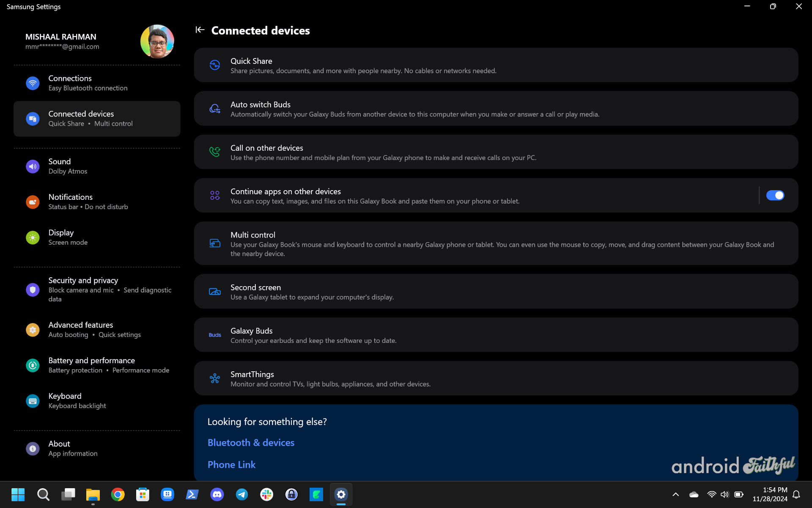This screenshot has width=812, height=508.
Task: Click the OneDrive cloud tray icon
Action: [694, 494]
